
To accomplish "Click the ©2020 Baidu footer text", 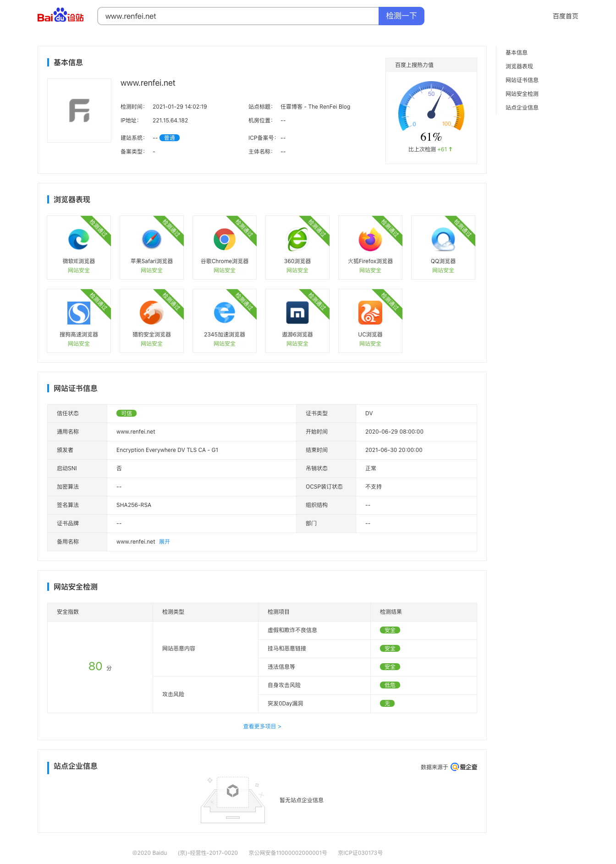I will click(x=150, y=853).
